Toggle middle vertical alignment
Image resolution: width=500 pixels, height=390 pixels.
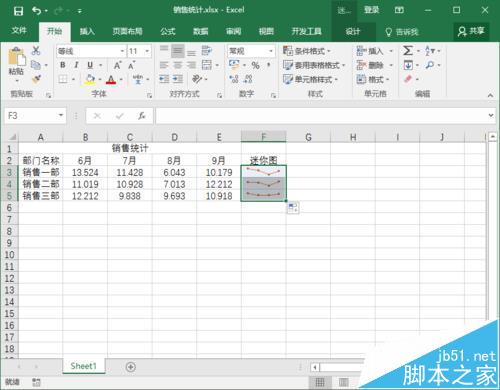click(x=178, y=51)
